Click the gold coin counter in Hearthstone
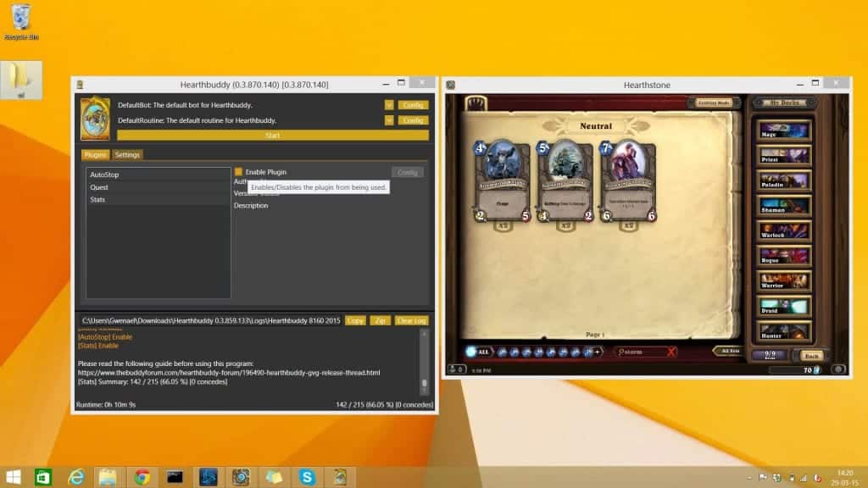The image size is (868, 488). point(818,370)
